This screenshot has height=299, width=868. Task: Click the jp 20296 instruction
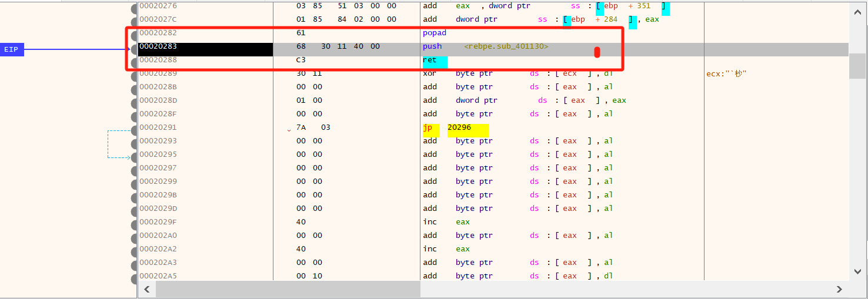pos(447,127)
